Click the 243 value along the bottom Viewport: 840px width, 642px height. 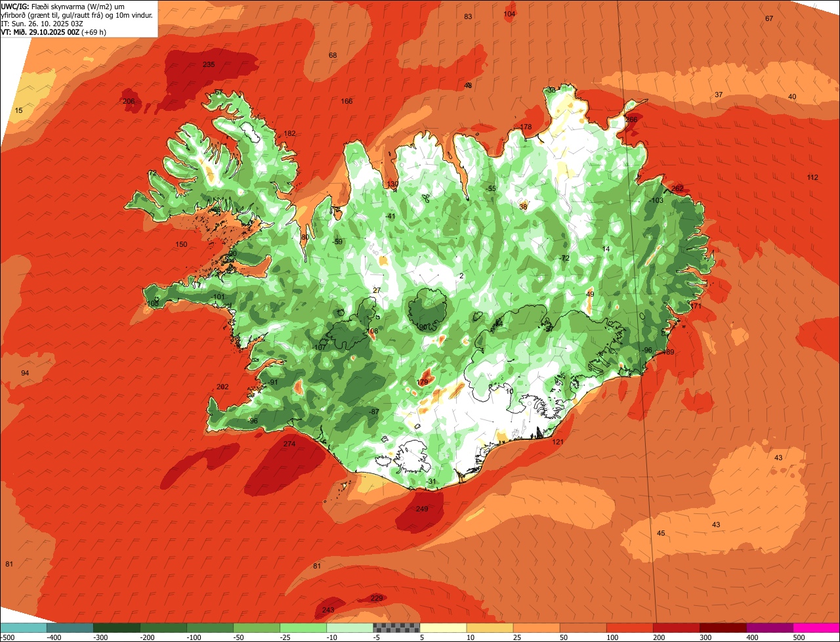(x=328, y=610)
